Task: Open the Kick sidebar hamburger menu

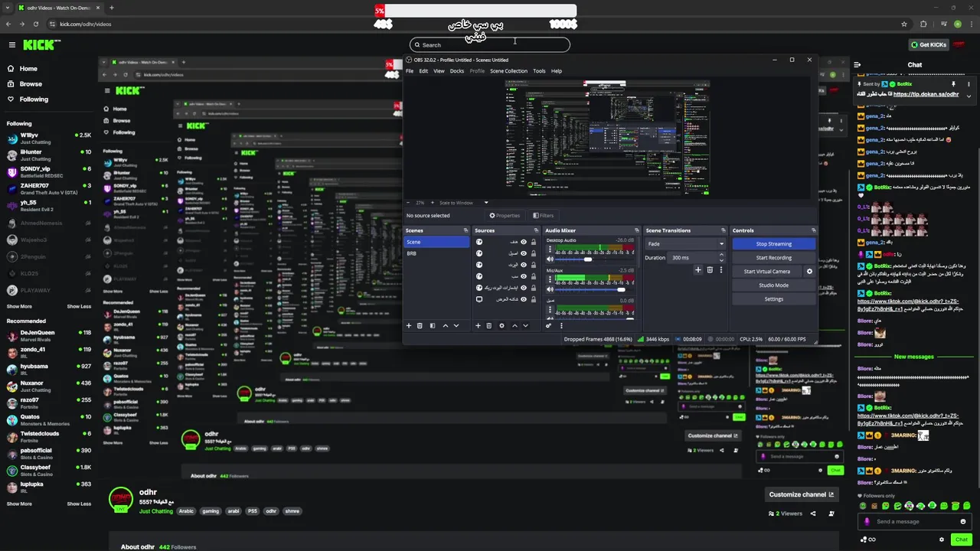Action: pos(11,44)
